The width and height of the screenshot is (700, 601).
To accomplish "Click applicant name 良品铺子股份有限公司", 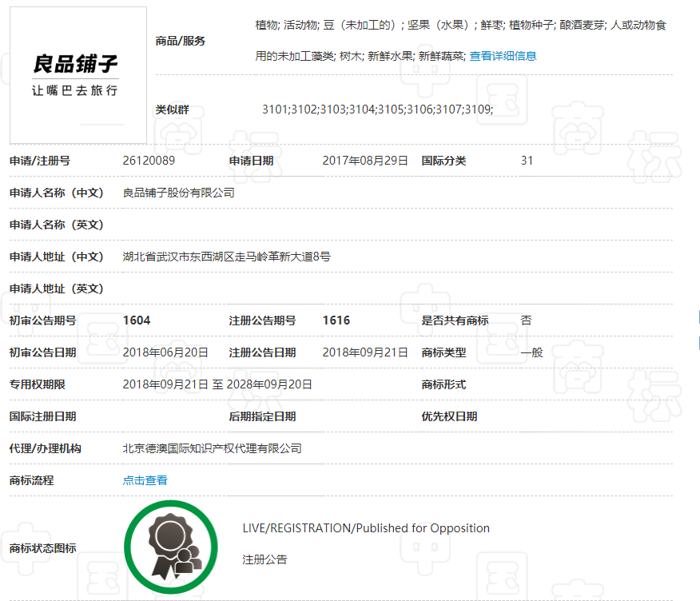I will coord(178,193).
